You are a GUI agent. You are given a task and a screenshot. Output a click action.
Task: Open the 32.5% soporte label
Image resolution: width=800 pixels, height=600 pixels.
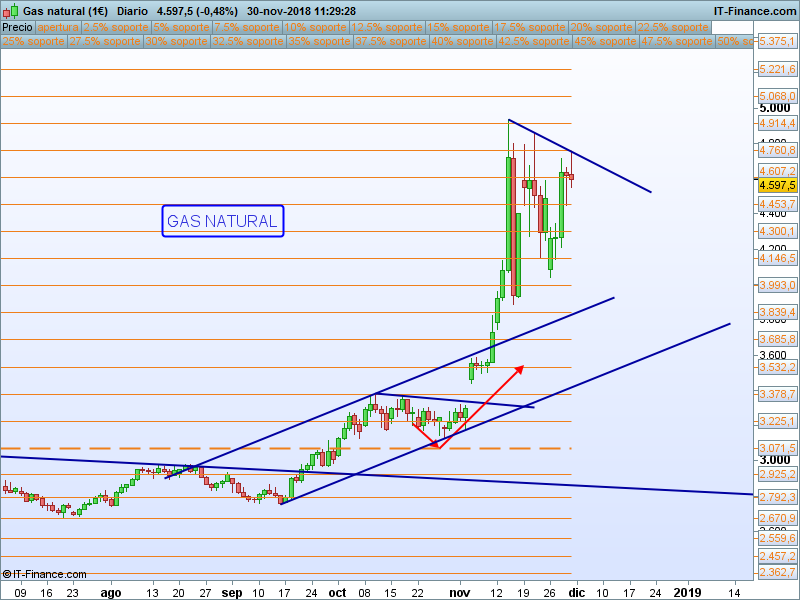pyautogui.click(x=248, y=41)
